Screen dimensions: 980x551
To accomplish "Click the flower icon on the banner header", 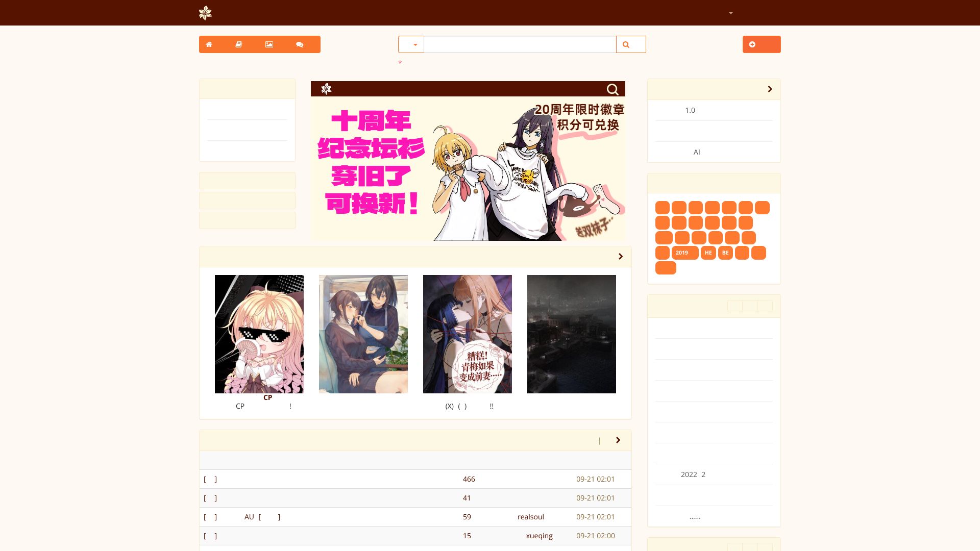I will [x=326, y=89].
